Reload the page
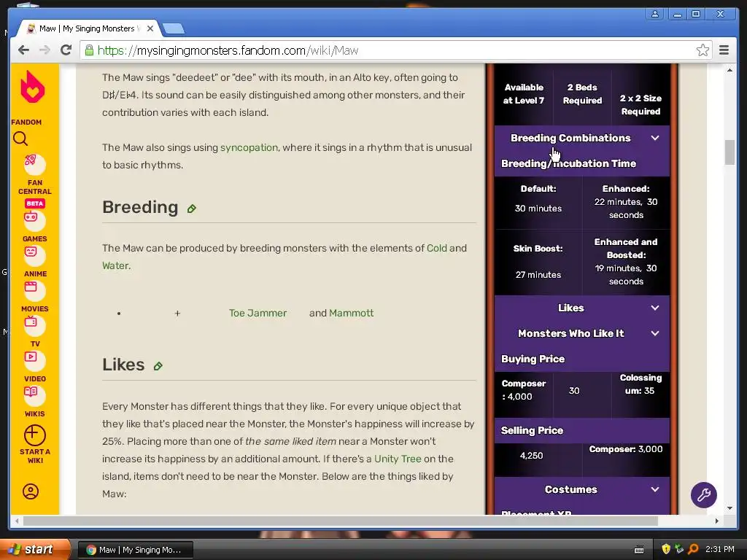This screenshot has height=560, width=747. (66, 50)
